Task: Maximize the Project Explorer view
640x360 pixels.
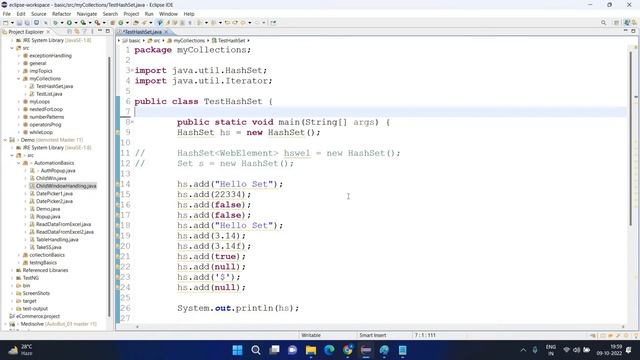Action: click(108, 31)
